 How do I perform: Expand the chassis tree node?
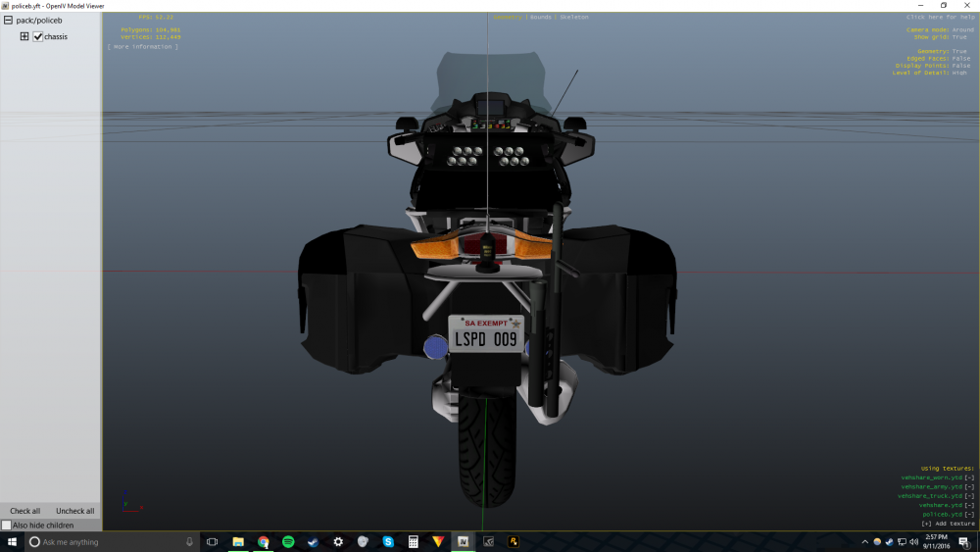tap(24, 36)
